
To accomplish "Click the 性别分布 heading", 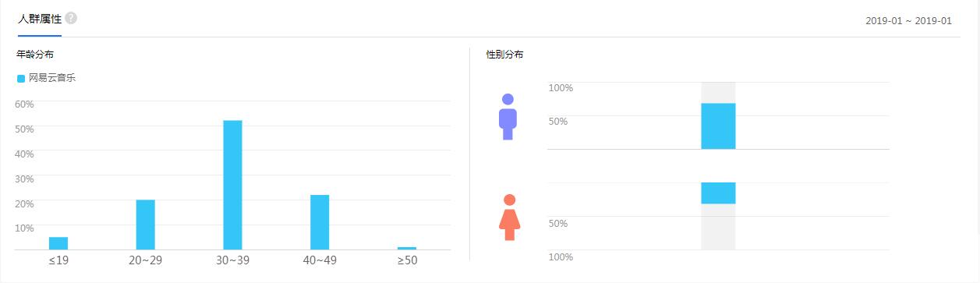I will [x=505, y=55].
